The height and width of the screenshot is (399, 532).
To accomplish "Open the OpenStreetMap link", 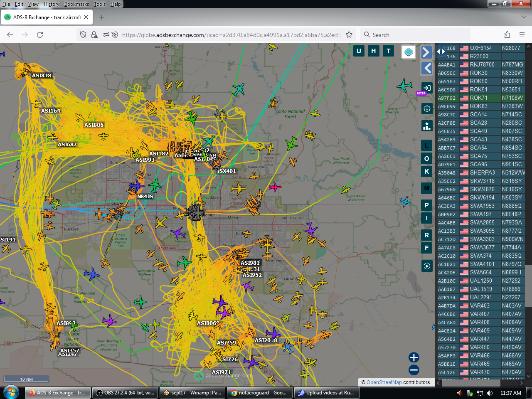I will (x=384, y=382).
